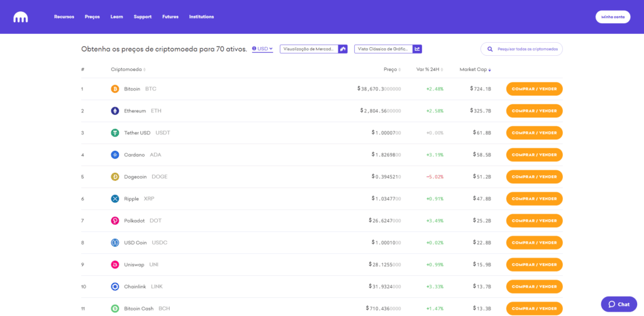Click the Bitcoin Cash coin icon

pos(115,308)
